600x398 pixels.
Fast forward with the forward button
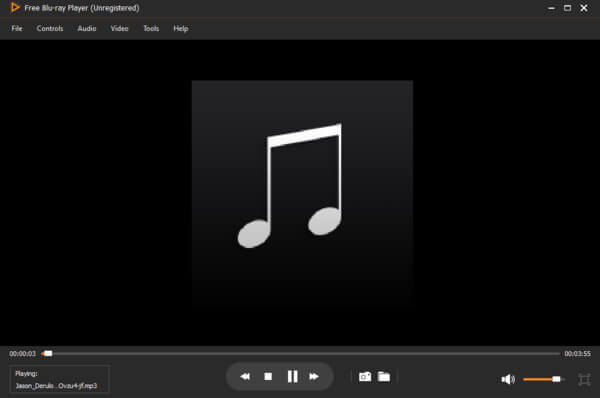click(x=314, y=377)
